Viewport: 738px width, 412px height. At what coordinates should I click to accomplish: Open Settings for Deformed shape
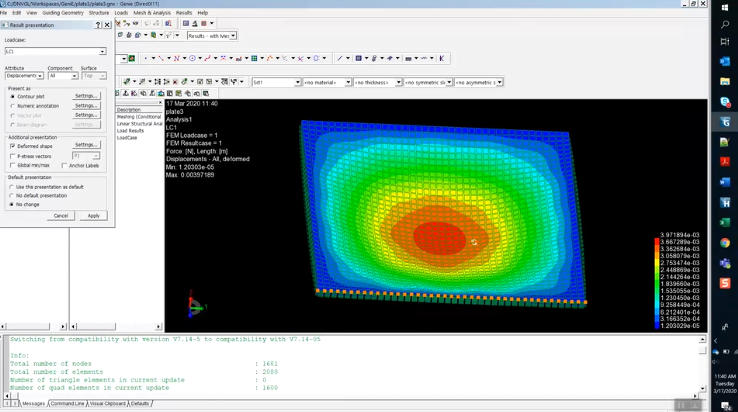[x=86, y=145]
